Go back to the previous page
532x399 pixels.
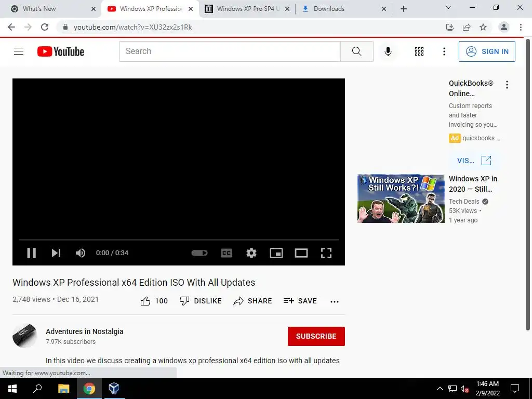point(11,27)
